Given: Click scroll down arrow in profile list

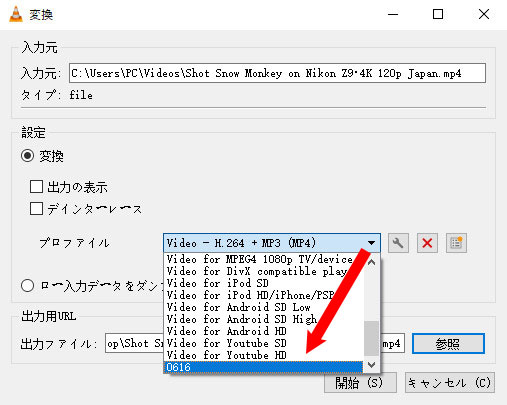Looking at the screenshot, I should tap(371, 365).
